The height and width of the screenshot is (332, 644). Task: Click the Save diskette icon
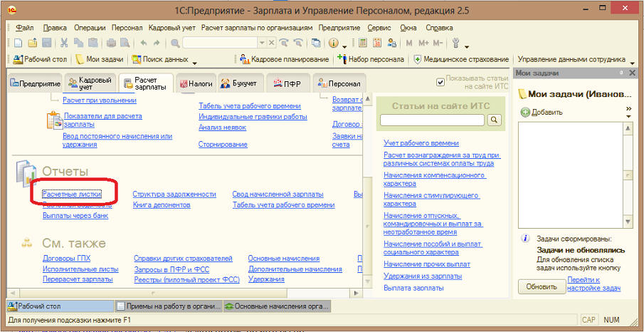(x=46, y=43)
